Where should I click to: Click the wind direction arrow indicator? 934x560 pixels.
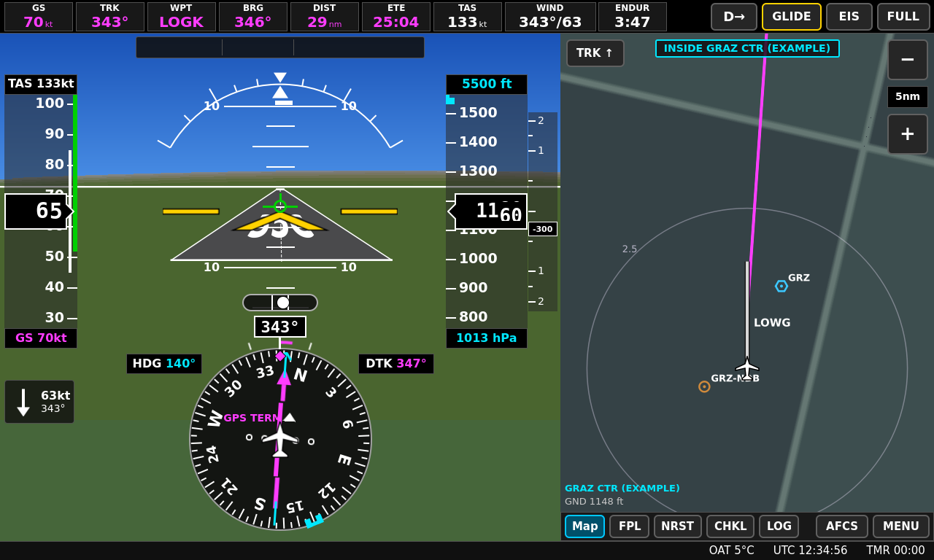click(23, 402)
